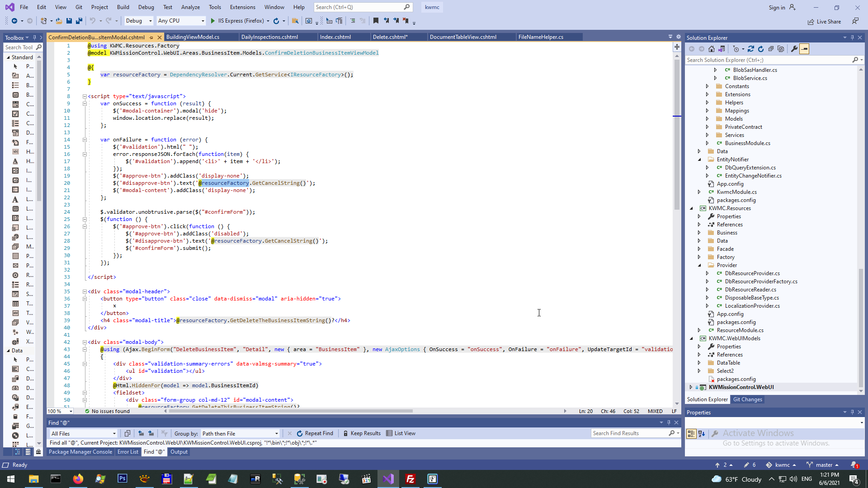Open the Group by Path then File dropdown
Image resolution: width=868 pixels, height=488 pixels.
click(x=240, y=433)
